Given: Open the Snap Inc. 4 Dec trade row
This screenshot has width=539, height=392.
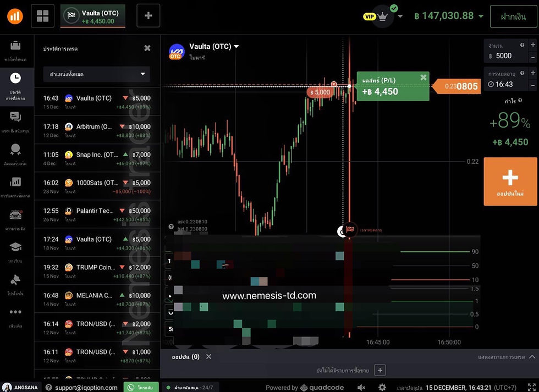Looking at the screenshot, I should [x=97, y=158].
